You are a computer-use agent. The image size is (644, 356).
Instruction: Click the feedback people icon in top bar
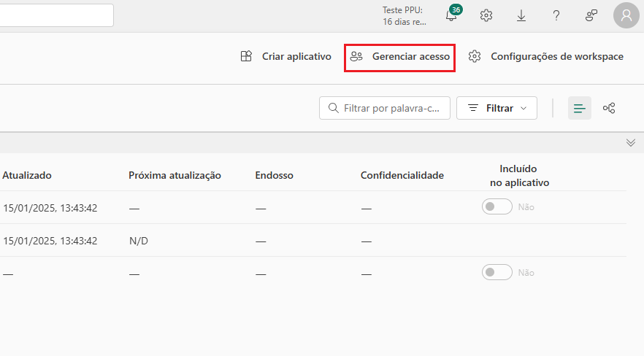click(591, 15)
